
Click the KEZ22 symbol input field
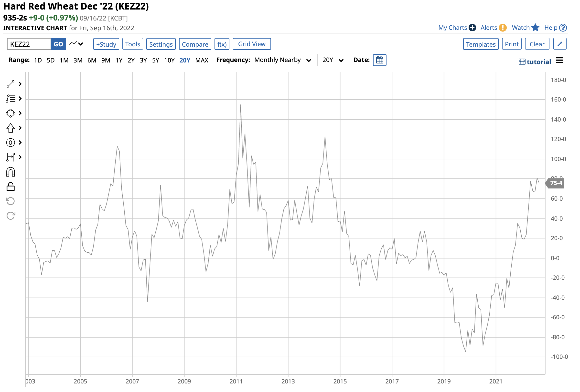29,44
